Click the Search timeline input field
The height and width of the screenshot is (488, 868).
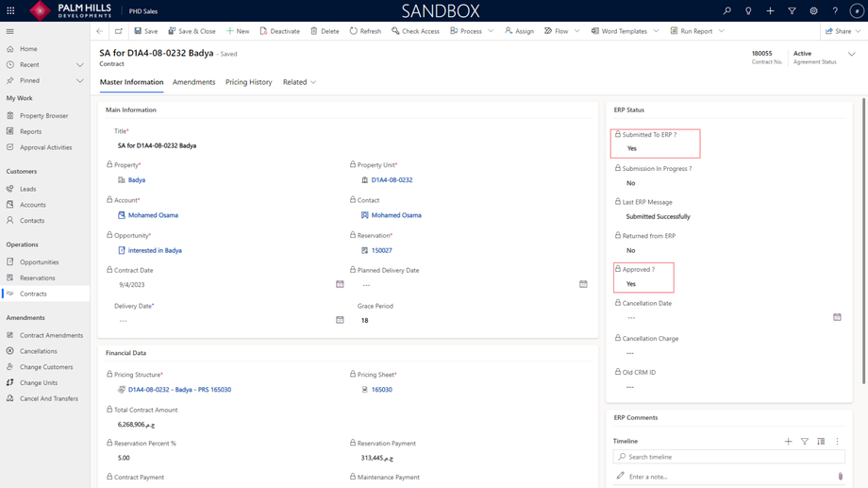point(729,457)
